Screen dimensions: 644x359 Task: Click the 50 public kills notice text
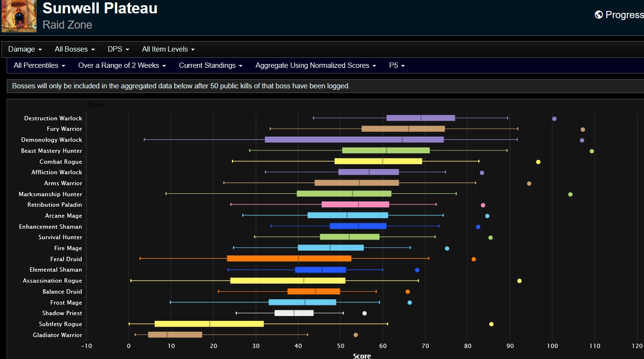point(181,86)
